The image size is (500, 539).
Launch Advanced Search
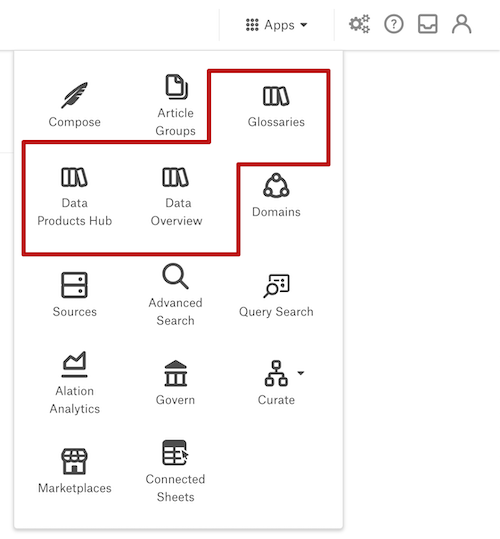(175, 295)
